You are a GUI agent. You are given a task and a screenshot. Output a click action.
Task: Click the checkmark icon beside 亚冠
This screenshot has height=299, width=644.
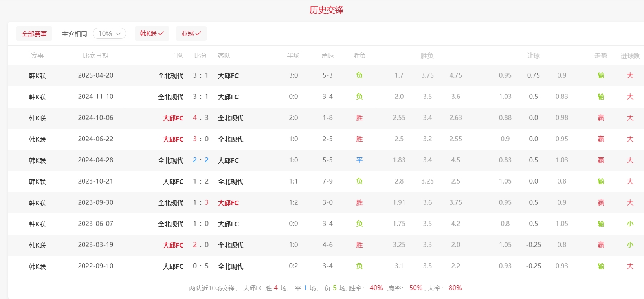198,34
